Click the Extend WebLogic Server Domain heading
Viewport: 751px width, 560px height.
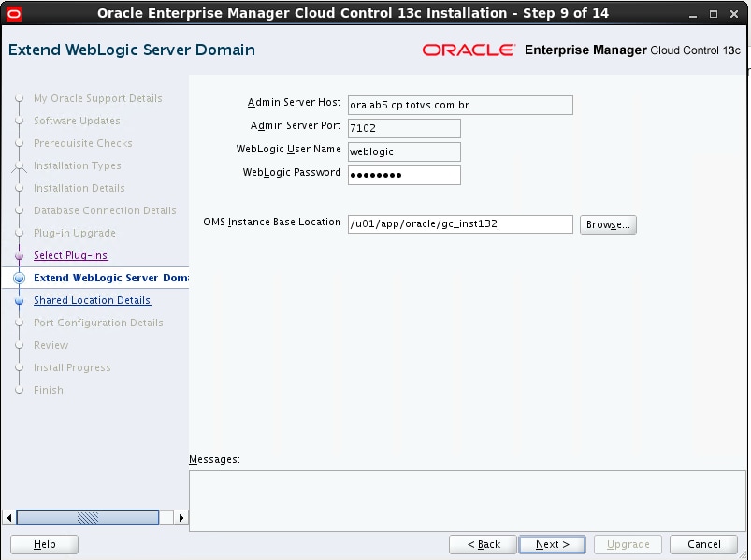132,50
